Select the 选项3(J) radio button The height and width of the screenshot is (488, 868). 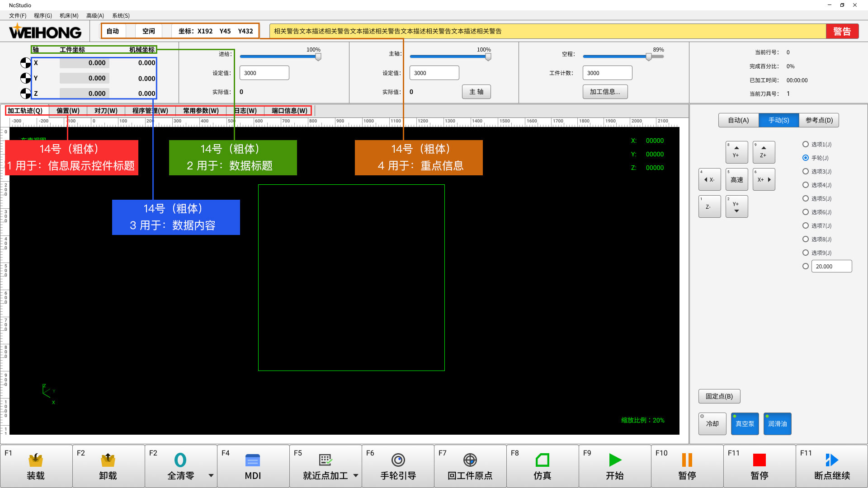[x=805, y=171]
